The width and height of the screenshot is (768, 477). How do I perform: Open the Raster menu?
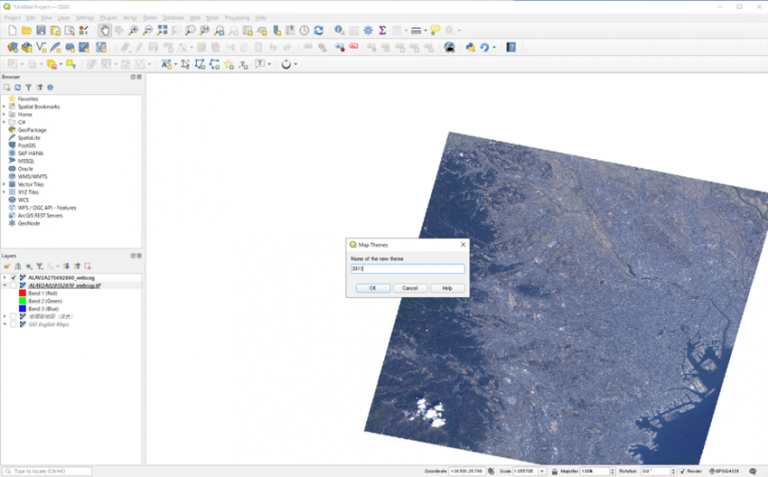150,18
